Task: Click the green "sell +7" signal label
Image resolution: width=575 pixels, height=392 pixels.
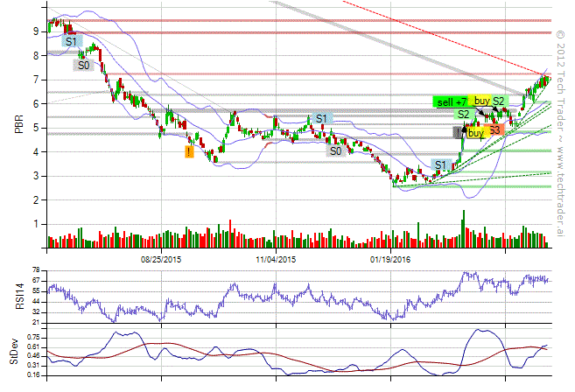Action: point(452,101)
